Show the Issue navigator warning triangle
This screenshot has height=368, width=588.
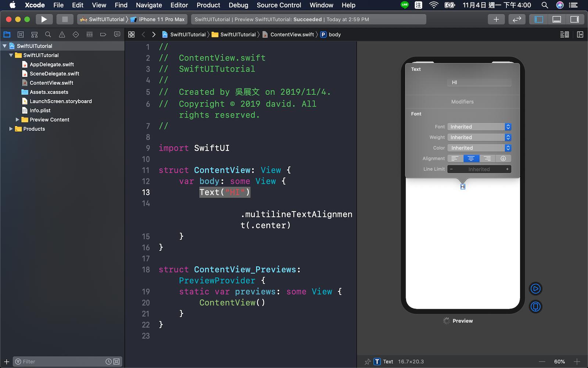click(x=62, y=35)
